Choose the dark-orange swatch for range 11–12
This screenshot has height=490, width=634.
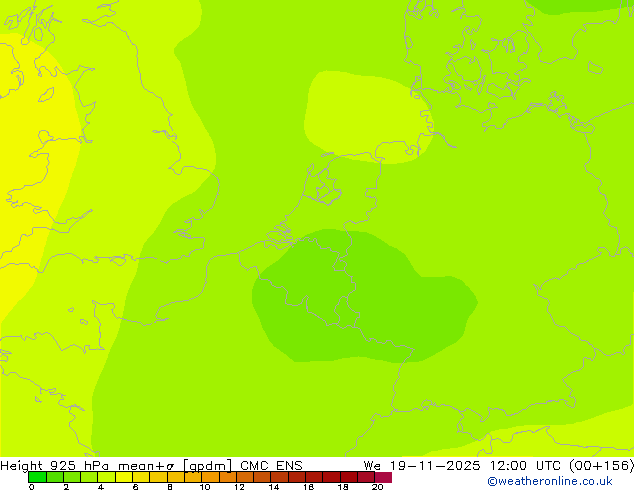tap(228, 477)
